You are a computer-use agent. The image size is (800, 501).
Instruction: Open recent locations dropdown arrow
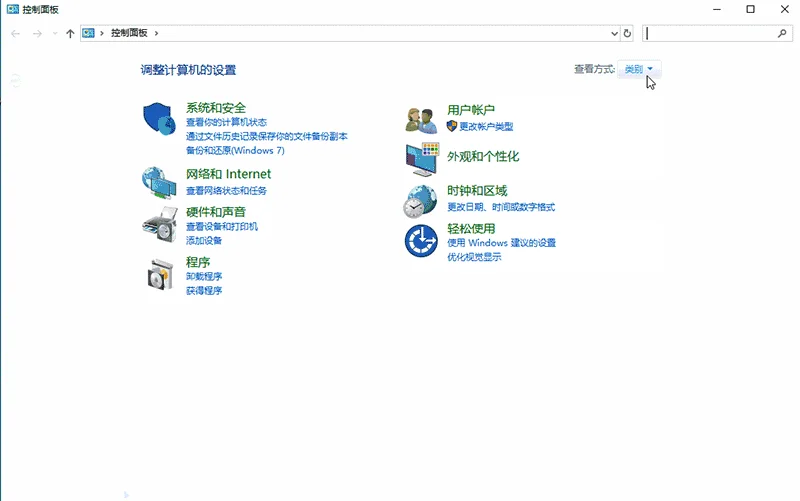55,34
